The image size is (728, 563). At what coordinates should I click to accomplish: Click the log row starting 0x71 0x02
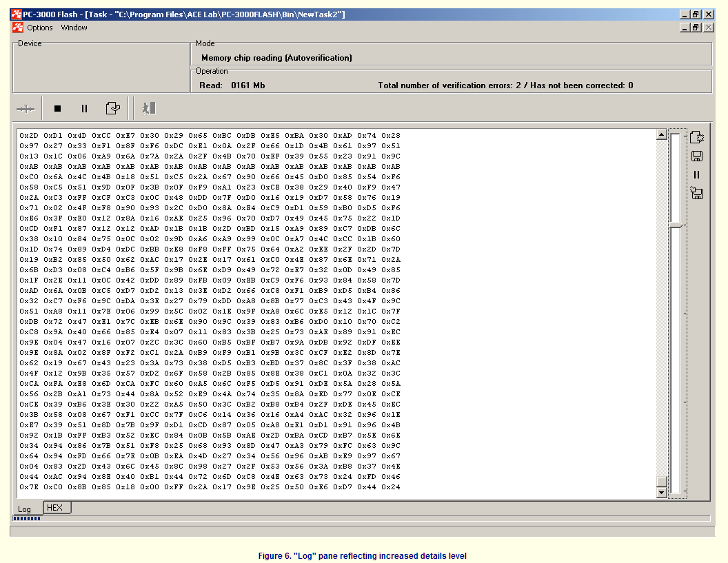tap(210, 208)
